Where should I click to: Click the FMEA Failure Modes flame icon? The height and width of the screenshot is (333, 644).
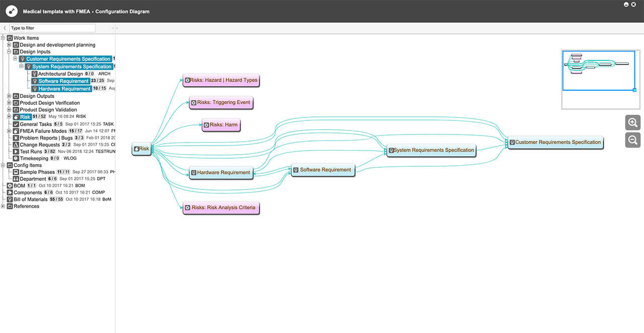[16, 131]
